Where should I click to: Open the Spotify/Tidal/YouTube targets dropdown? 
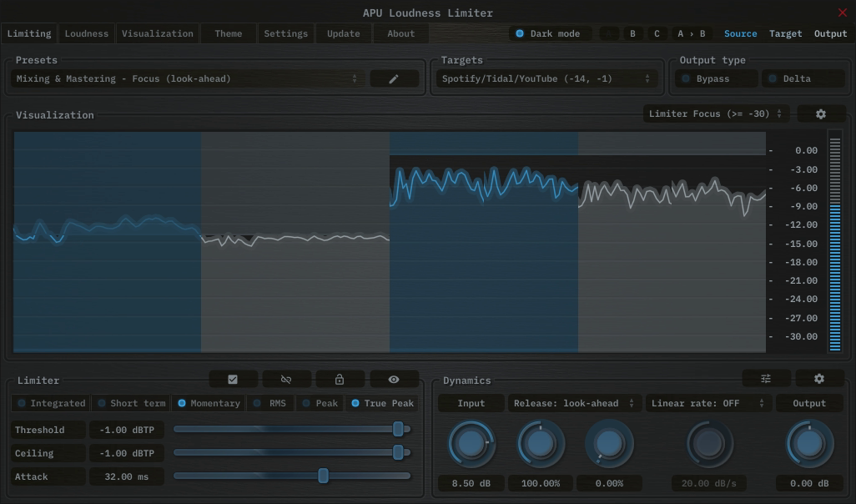(546, 78)
